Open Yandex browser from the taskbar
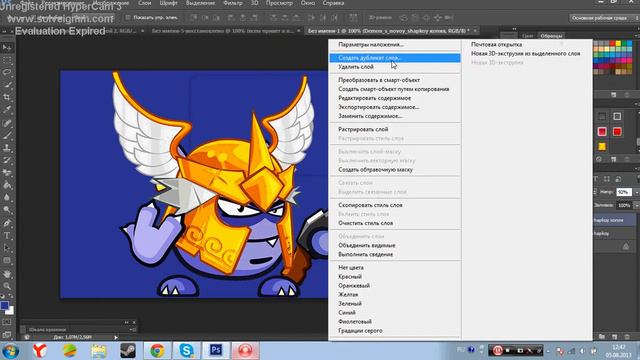 click(40, 350)
